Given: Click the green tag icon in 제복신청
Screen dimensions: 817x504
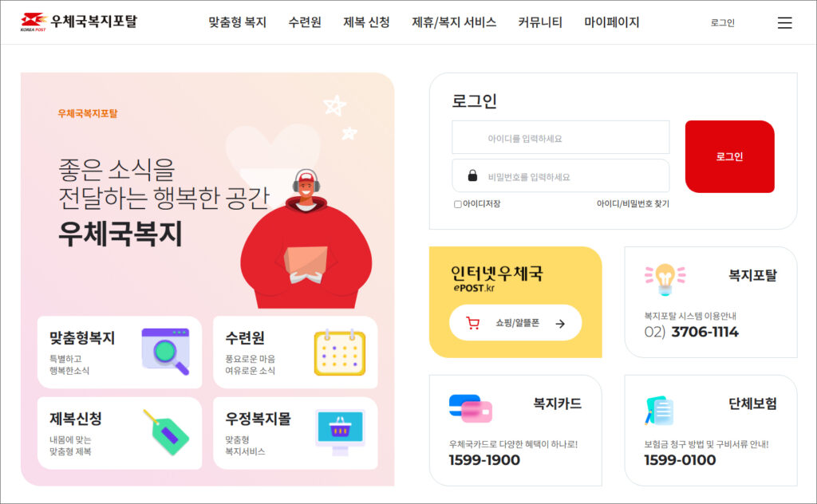Looking at the screenshot, I should tap(166, 432).
